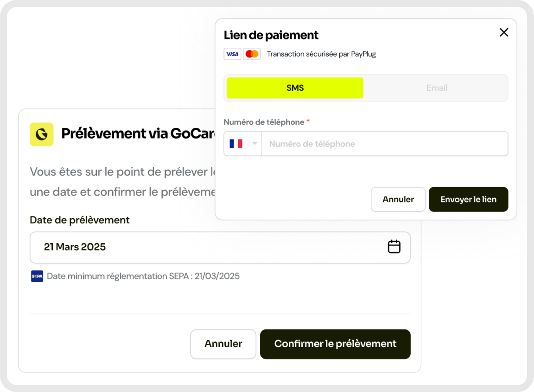Click the French flag icon
The image size is (534, 392).
236,144
